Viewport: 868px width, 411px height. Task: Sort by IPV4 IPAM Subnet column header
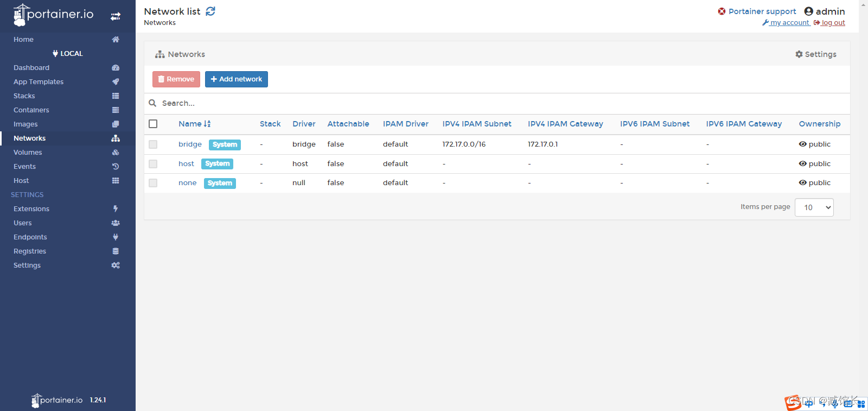tap(477, 124)
